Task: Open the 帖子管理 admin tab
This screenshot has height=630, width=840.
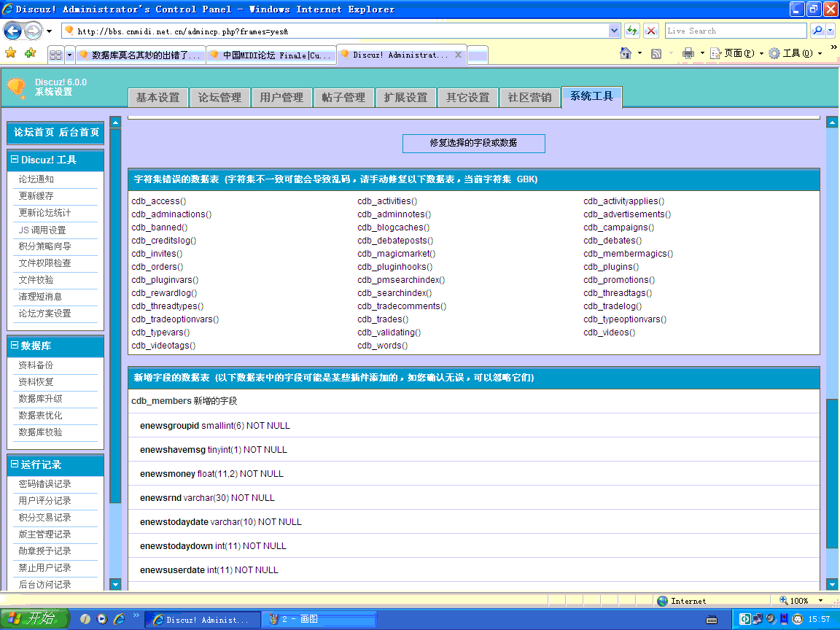Action: (x=343, y=98)
